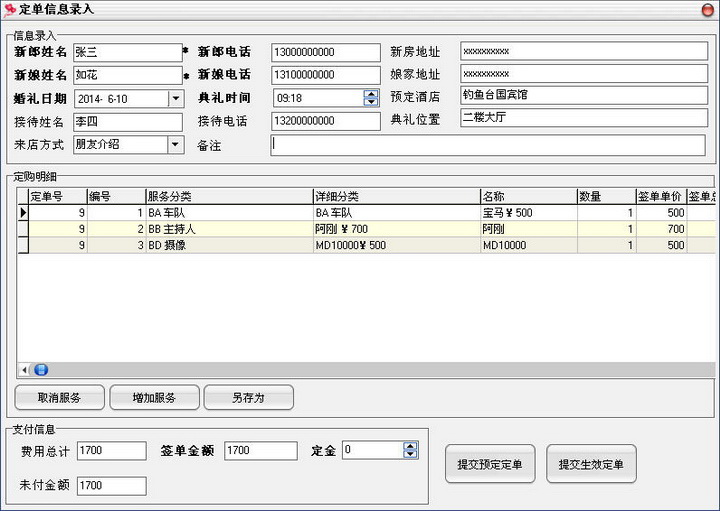Increase 定金 with spinner up arrow
Screen dimensions: 720x511
tap(410, 446)
